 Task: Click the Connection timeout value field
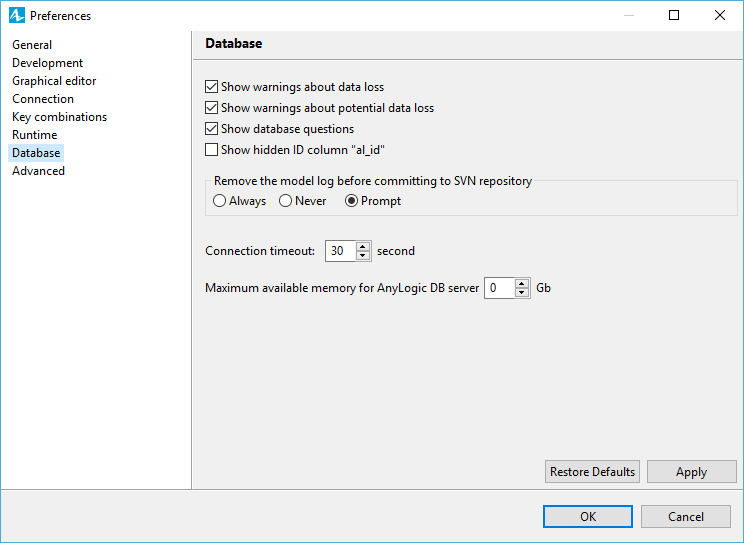[341, 251]
